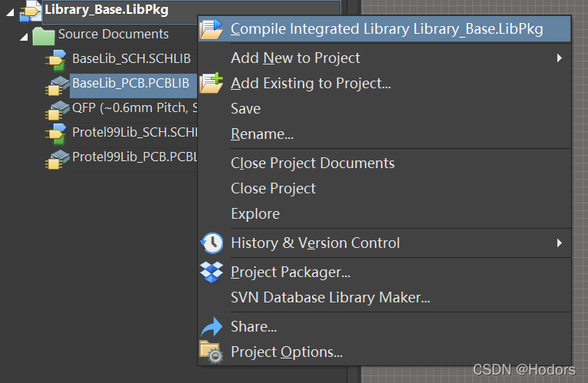Expand the History & Version Control submenu arrow
588x383 pixels.
[x=560, y=243]
